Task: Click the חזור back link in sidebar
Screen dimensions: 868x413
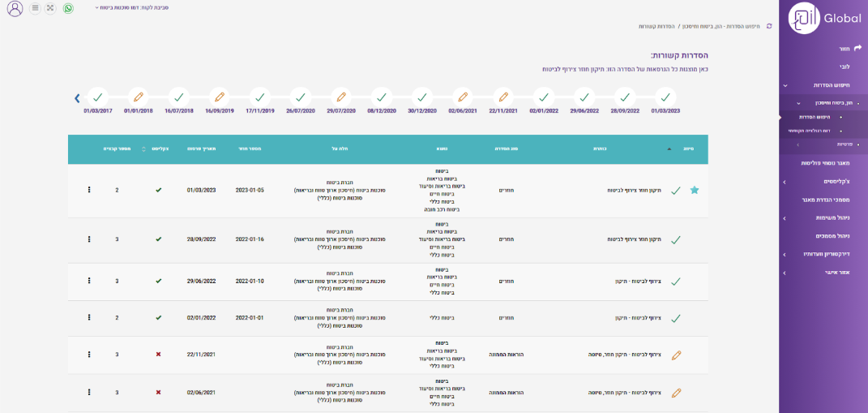Action: tap(844, 48)
